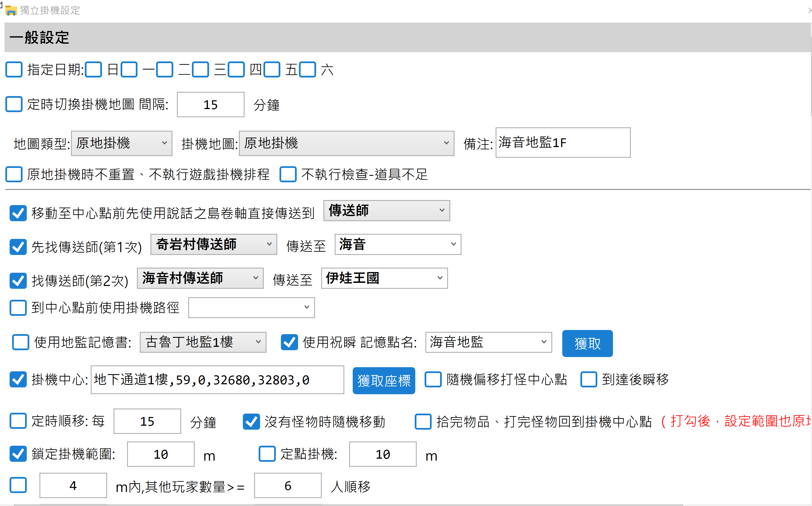
Task: Open the 古魯丁地監1樓 dropdown
Action: click(203, 342)
